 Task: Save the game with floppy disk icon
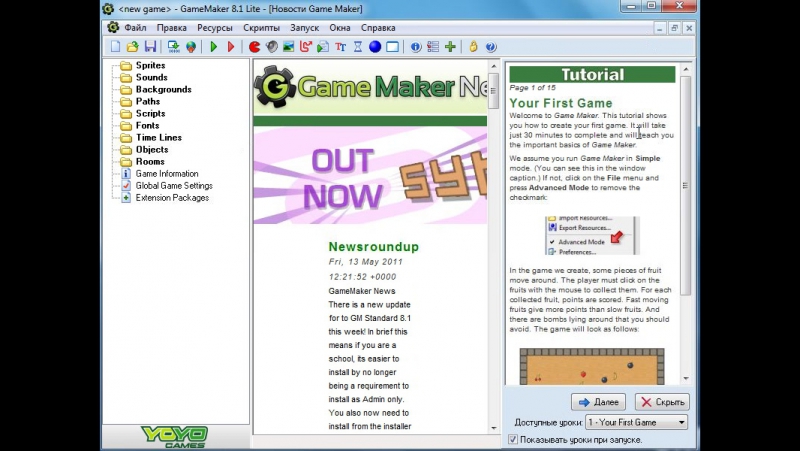[x=150, y=47]
